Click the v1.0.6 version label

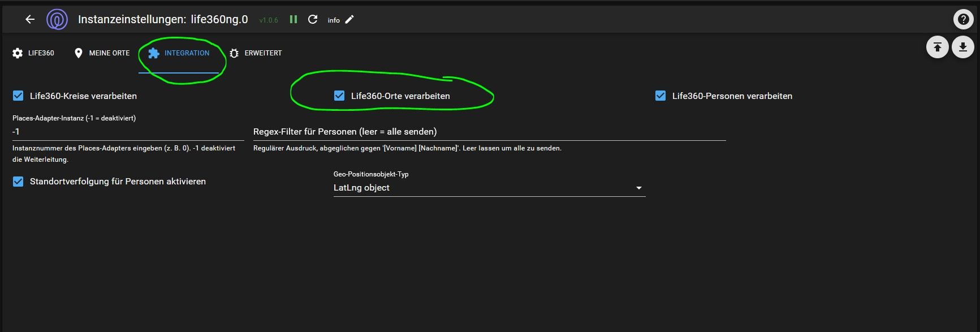[x=269, y=20]
